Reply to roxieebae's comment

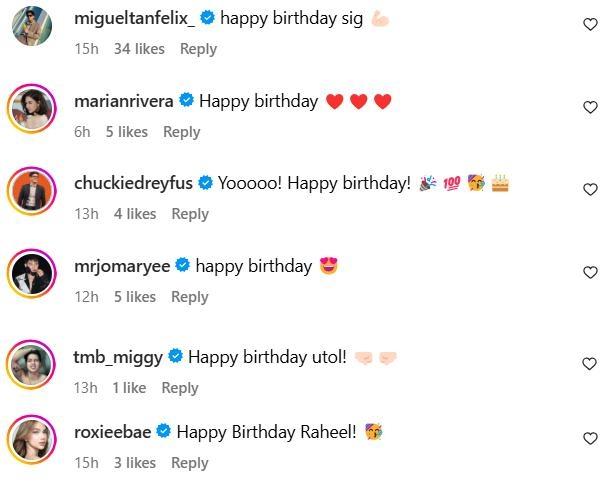[190, 463]
